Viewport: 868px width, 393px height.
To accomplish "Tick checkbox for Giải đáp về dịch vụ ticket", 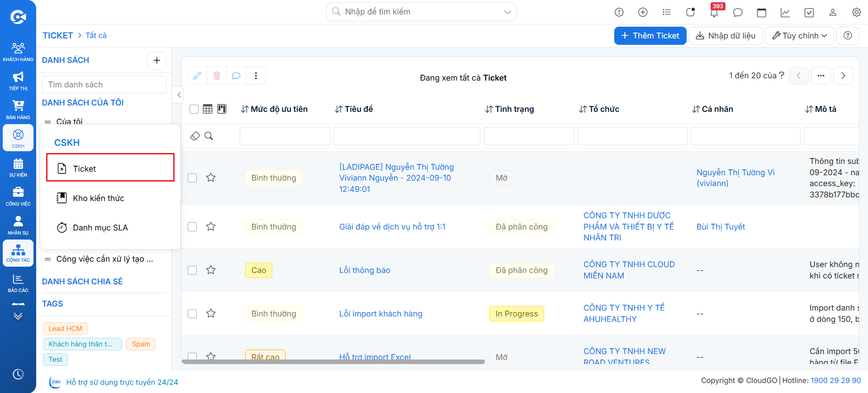I will (192, 227).
